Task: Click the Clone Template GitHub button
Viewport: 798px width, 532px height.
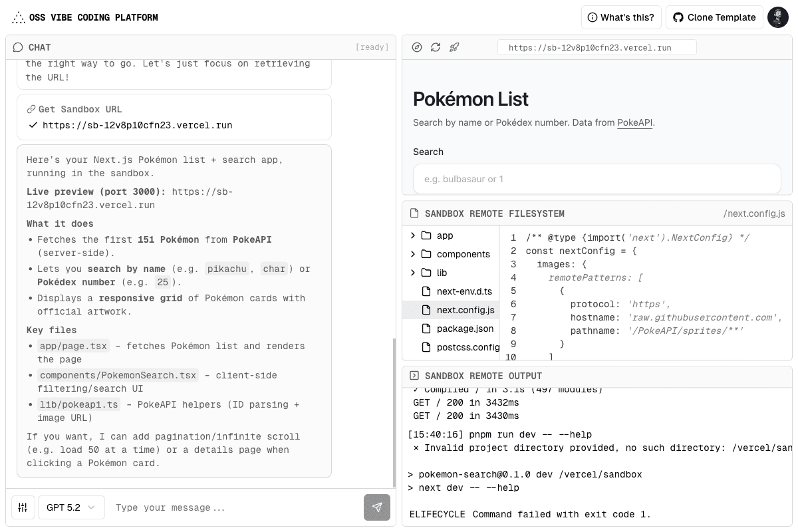Action: tap(714, 17)
